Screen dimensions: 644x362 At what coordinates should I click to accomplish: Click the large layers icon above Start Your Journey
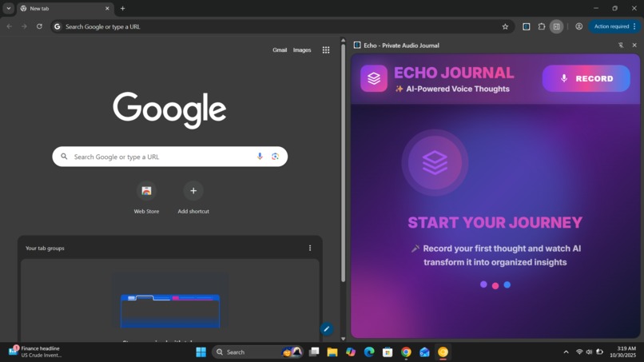[435, 163]
